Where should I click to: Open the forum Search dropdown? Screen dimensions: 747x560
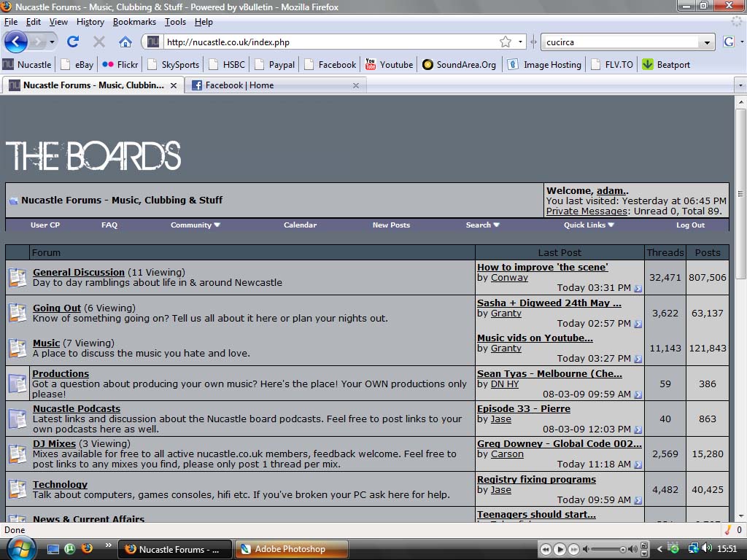point(482,225)
